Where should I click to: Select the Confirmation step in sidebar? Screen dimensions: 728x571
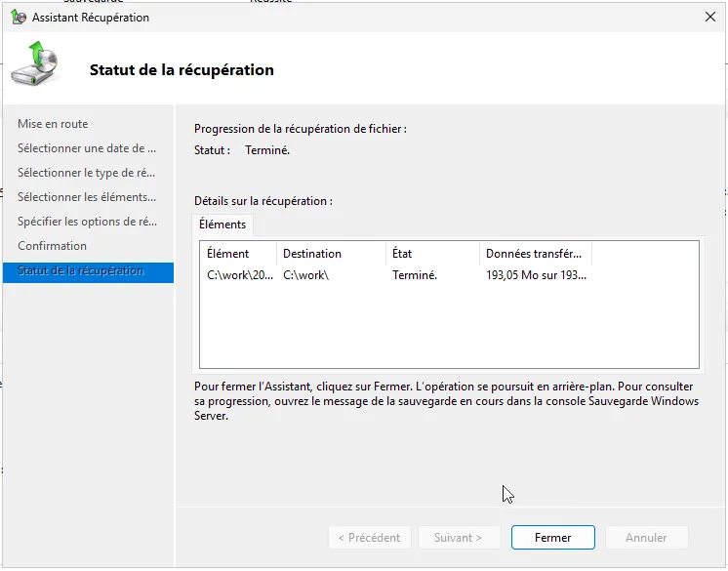click(x=53, y=246)
